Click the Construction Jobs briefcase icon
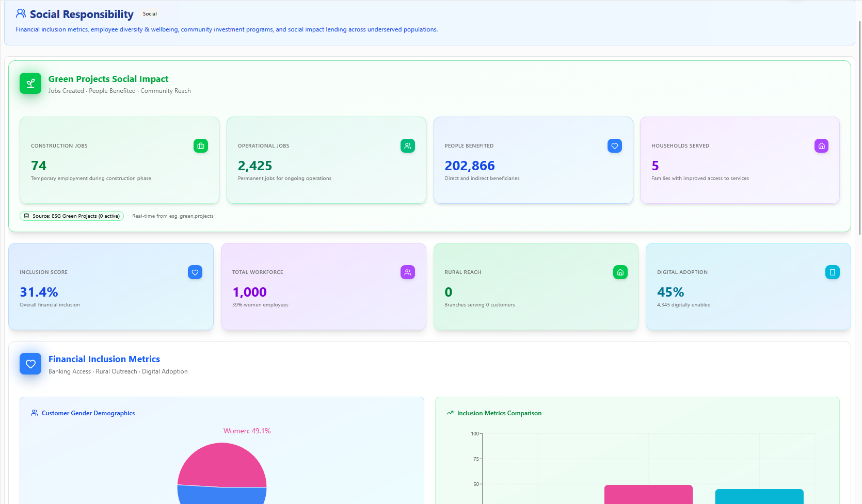The height and width of the screenshot is (504, 862). click(201, 146)
